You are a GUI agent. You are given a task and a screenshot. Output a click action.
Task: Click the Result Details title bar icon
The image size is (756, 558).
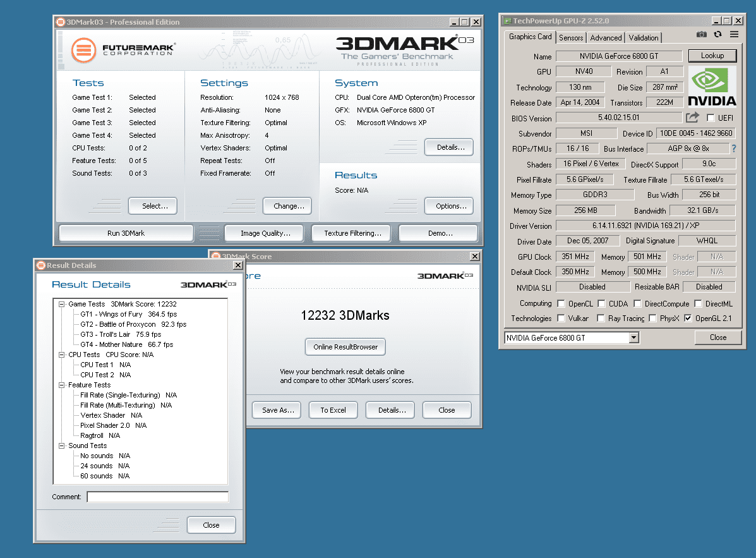[41, 265]
